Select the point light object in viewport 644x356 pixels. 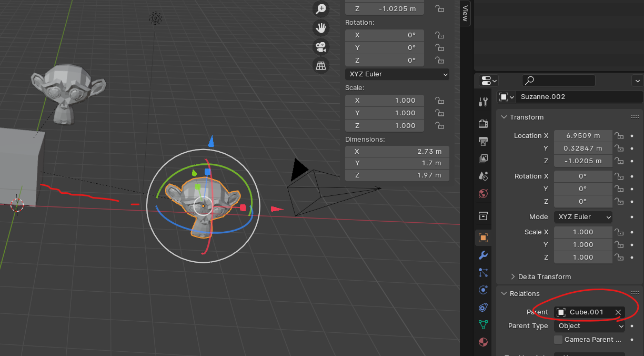[x=155, y=18]
